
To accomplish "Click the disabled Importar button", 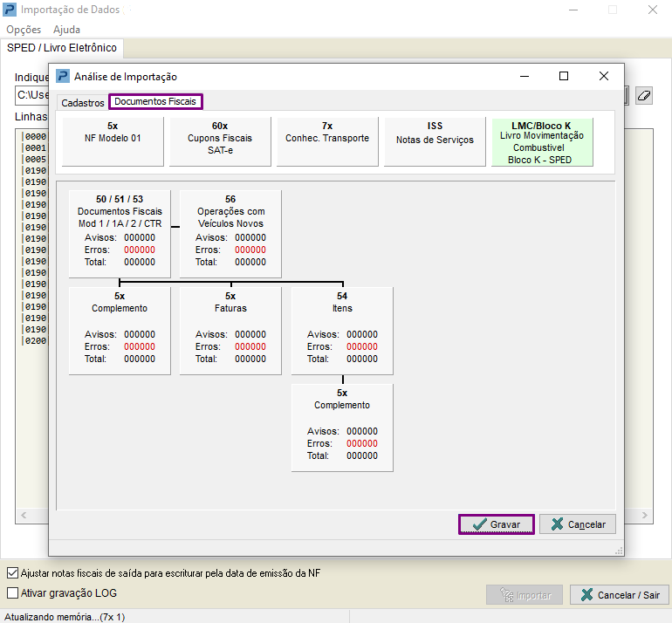I will tap(525, 595).
